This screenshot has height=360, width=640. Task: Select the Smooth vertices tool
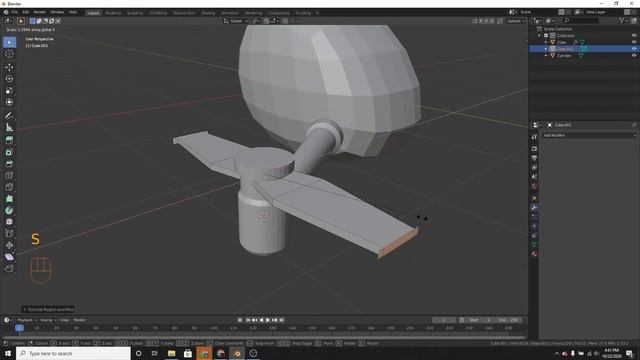coord(9,222)
